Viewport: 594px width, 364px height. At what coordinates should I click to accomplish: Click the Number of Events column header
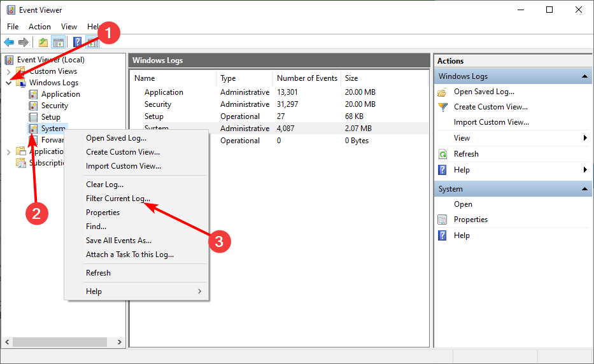click(308, 78)
